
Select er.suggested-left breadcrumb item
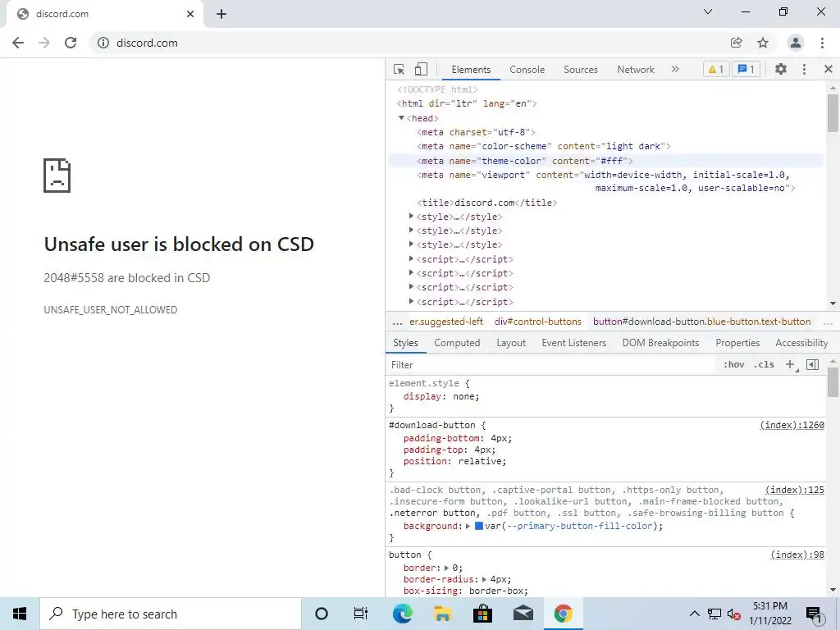pyautogui.click(x=446, y=322)
